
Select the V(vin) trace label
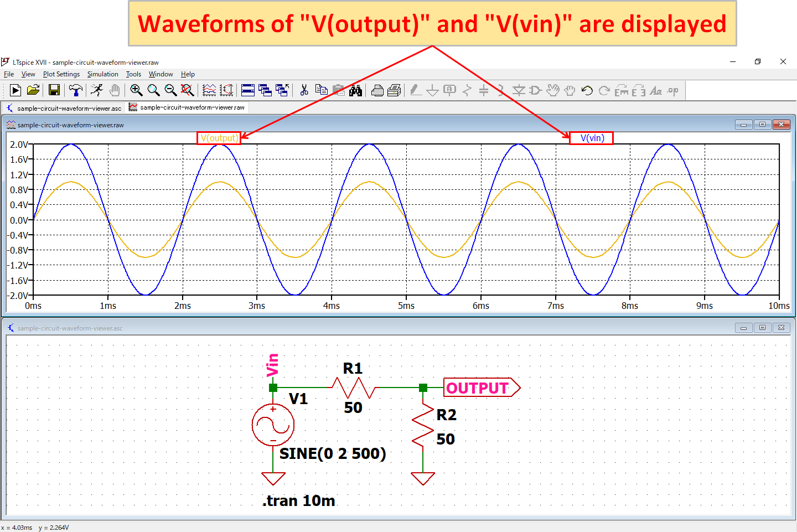tap(591, 138)
